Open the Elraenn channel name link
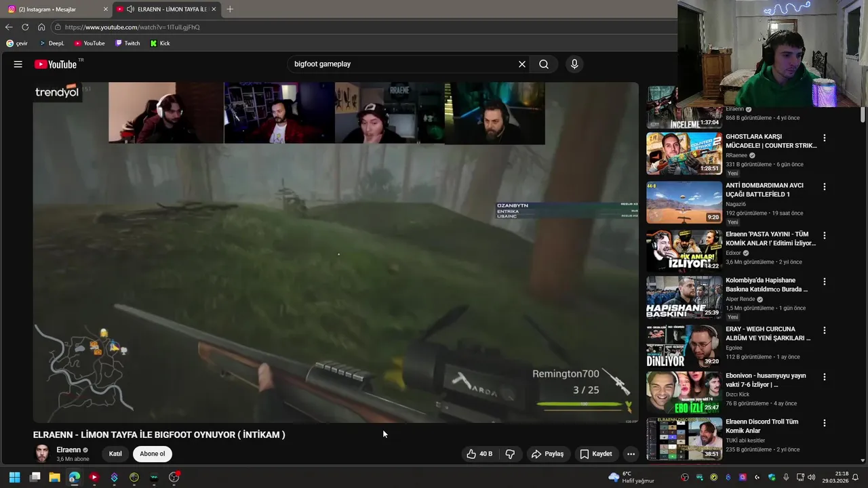This screenshot has width=868, height=488. pos(68,450)
